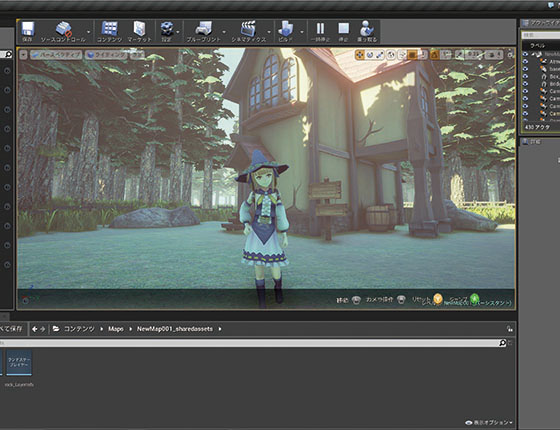Sort outliner by Label (ラベル) column
560x430 pixels.
tap(538, 45)
